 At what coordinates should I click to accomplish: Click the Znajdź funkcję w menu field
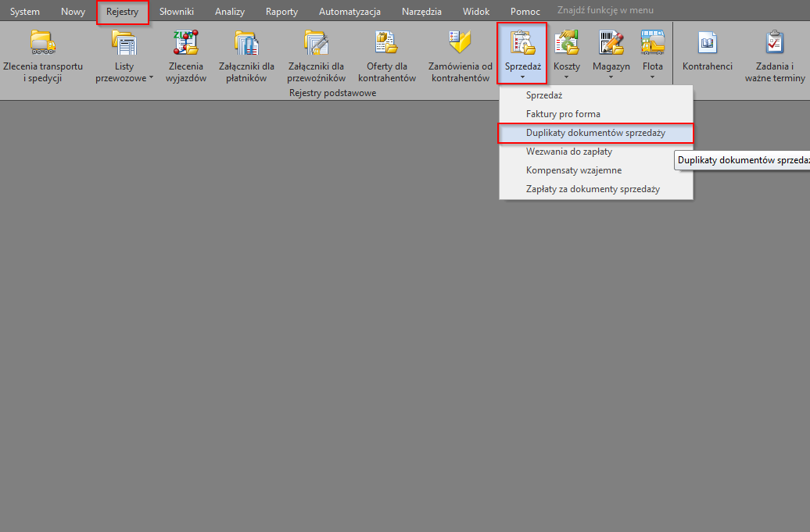606,11
